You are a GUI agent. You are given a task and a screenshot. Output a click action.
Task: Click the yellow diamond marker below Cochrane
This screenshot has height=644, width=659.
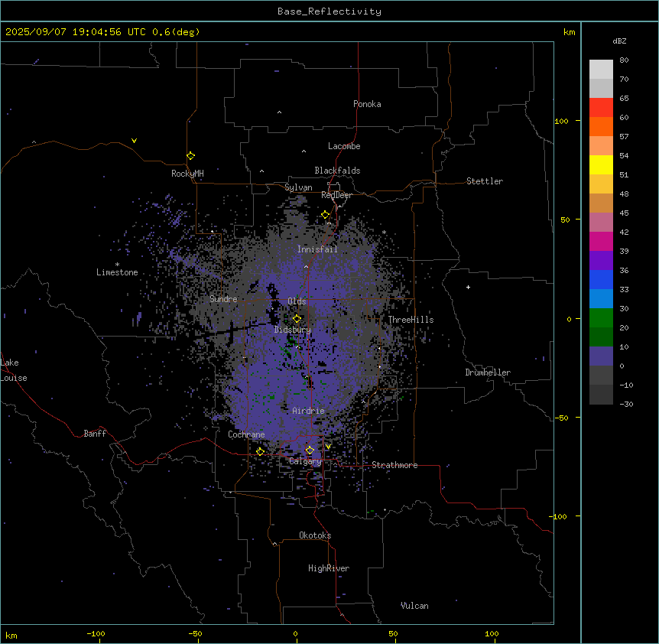pyautogui.click(x=260, y=451)
